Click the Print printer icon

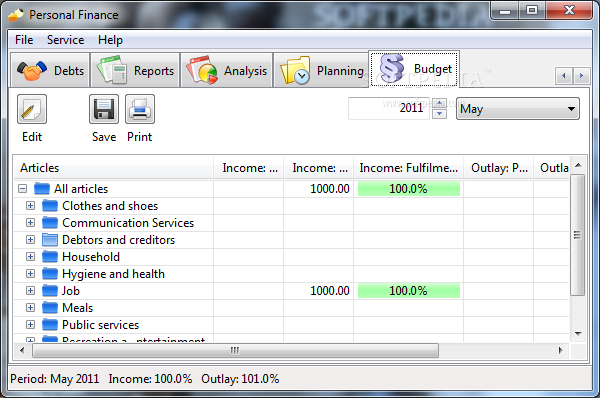[x=140, y=109]
